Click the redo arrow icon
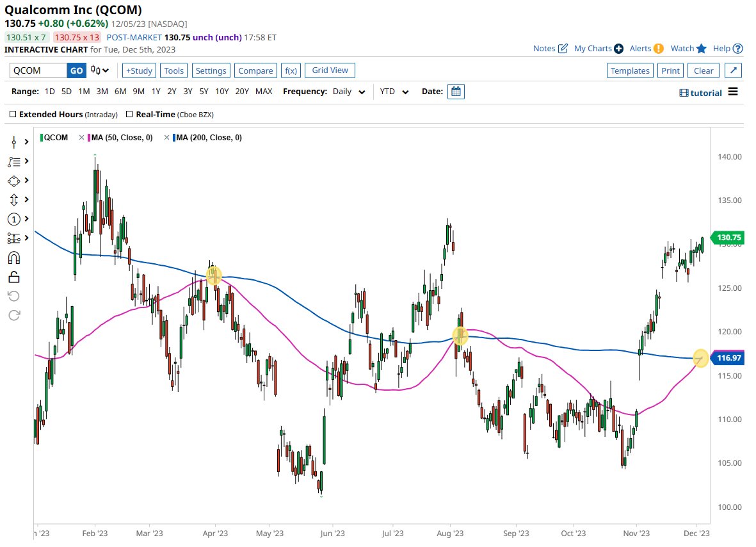The width and height of the screenshot is (756, 547). coord(14,316)
